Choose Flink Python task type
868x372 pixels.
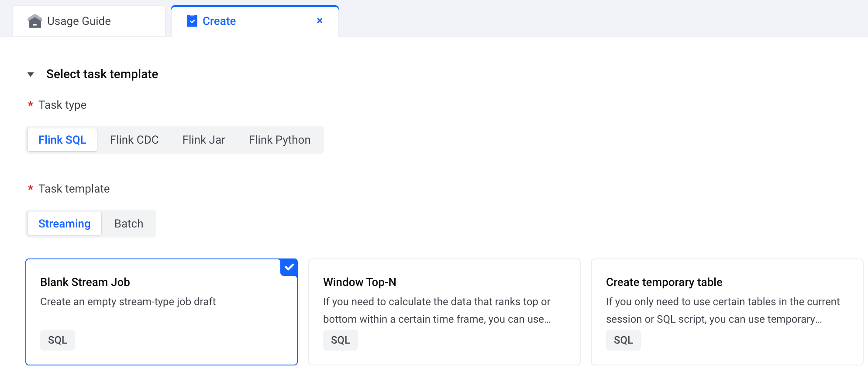coord(279,140)
